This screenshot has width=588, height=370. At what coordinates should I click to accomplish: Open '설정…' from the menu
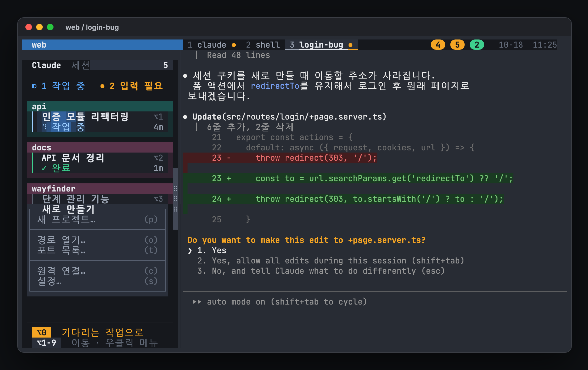[x=97, y=281]
